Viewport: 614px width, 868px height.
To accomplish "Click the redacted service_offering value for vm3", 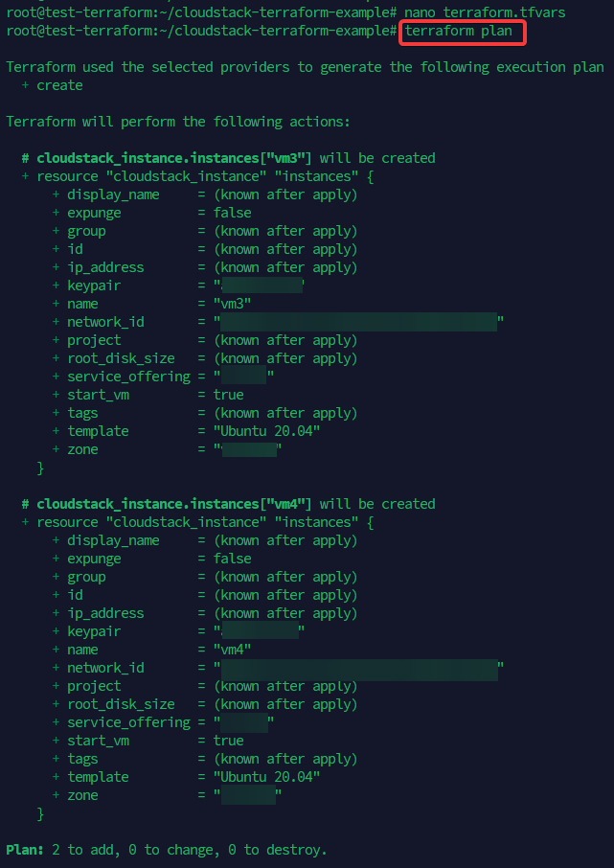I will [244, 377].
